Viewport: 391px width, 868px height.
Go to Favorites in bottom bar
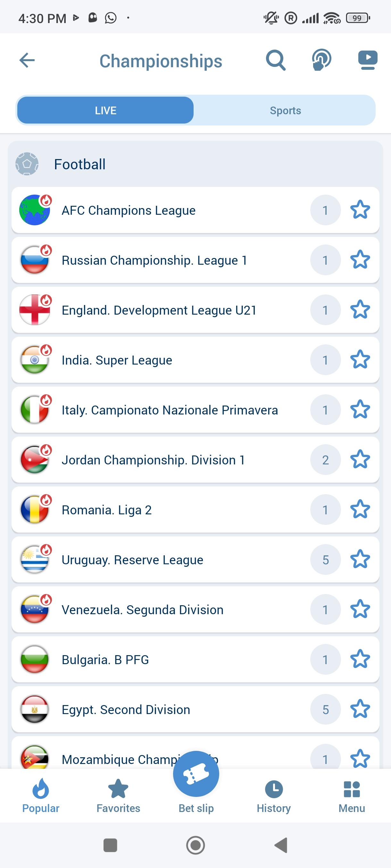point(118,795)
